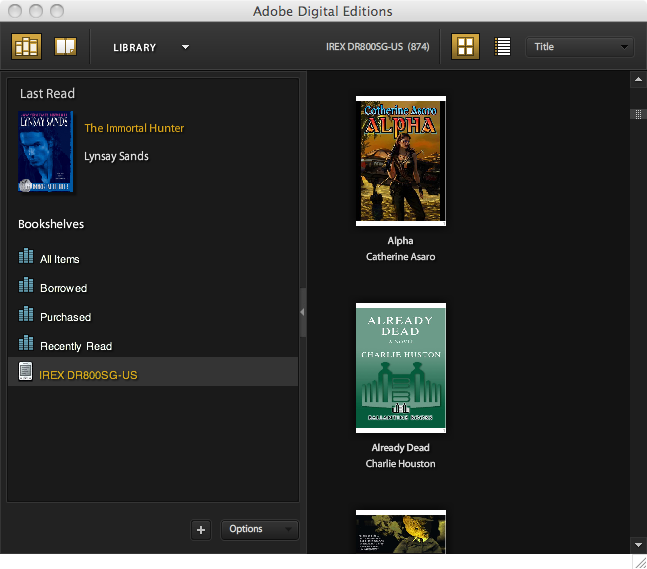647x569 pixels.
Task: Collapse the left panel with arrow handle
Action: [302, 312]
